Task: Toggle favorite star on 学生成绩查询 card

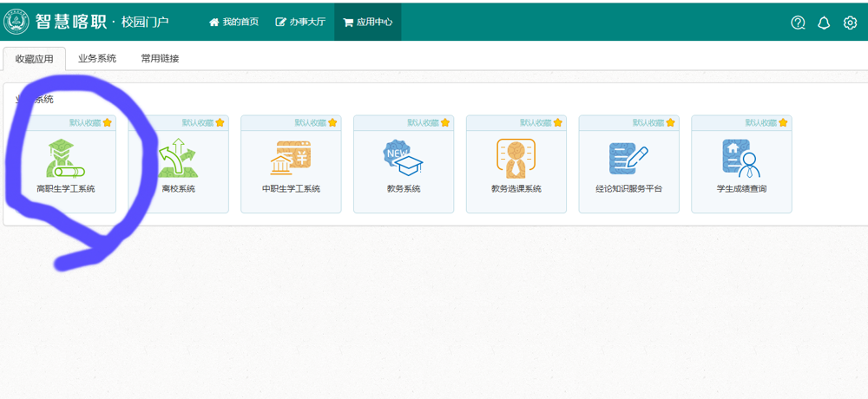Action: (783, 123)
